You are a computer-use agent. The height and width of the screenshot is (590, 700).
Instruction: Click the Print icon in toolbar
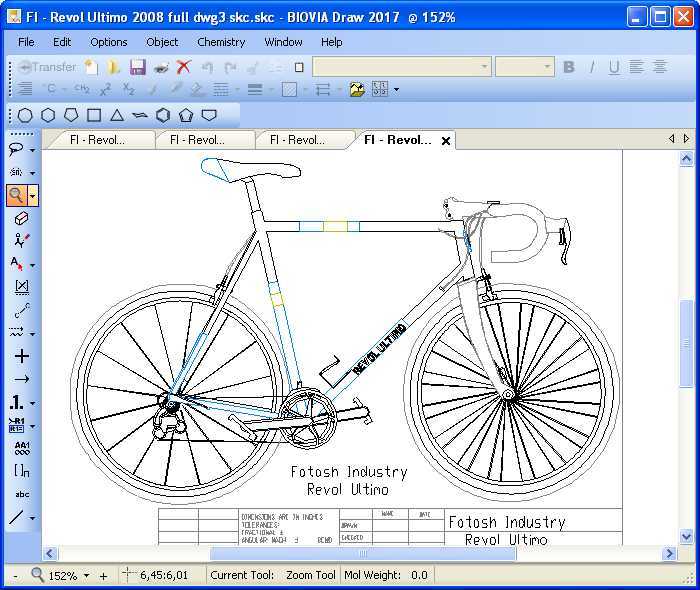coord(161,67)
